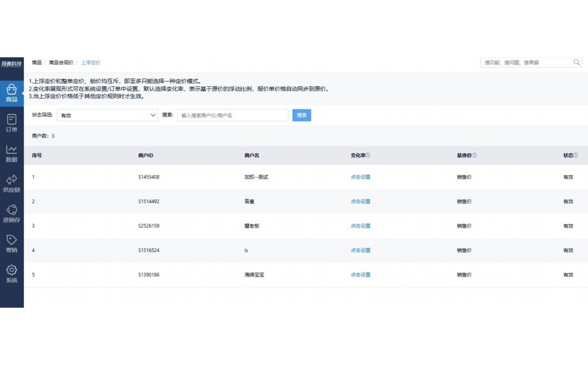Image resolution: width=588 pixels, height=365 pixels.
Task: Click the top-right 搜功能 search input
Action: [523, 62]
